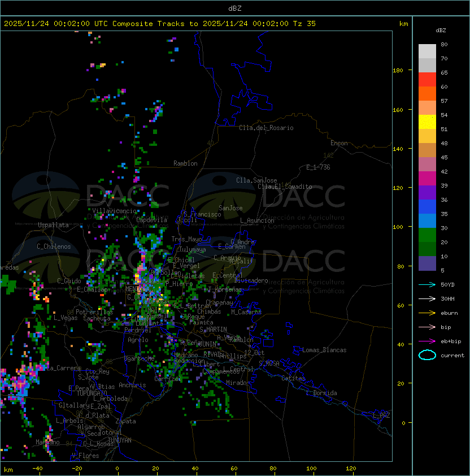470x476 pixels.
Task: Click the 'Zapata' map label
Action: (x=125, y=421)
